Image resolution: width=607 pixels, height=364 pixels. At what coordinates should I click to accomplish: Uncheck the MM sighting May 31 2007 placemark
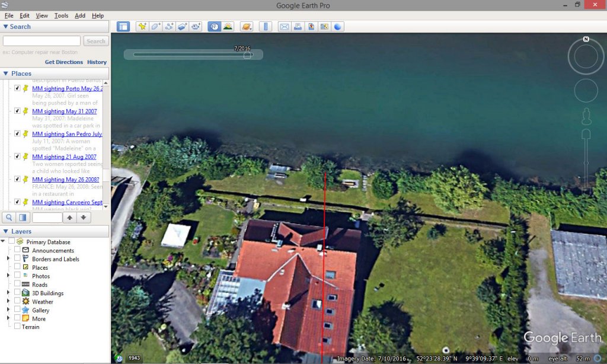click(17, 111)
